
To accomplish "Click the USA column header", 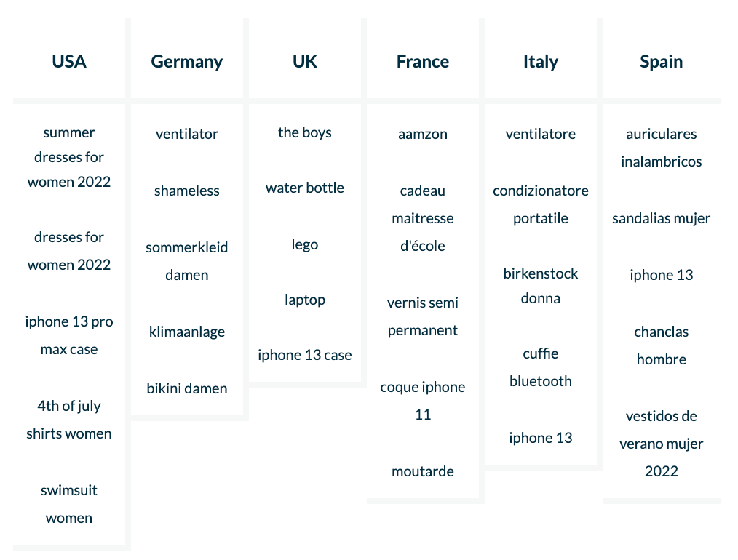I will pyautogui.click(x=69, y=62).
